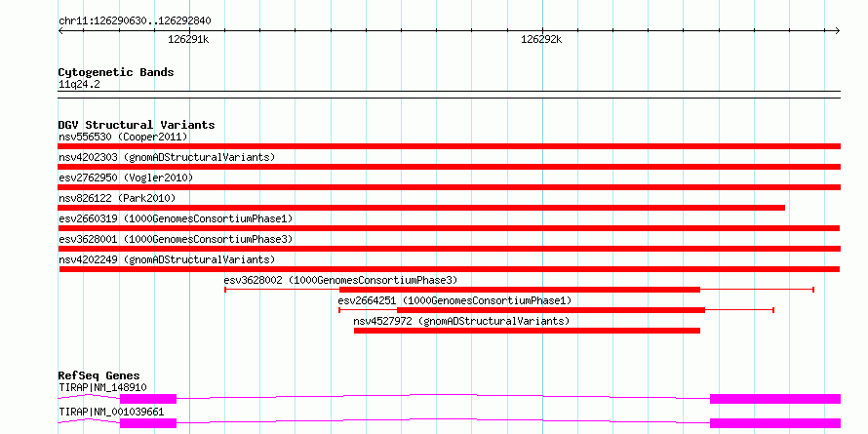Click the esv2664251 (1000GenomesConsortiumPhase1) label
This screenshot has width=868, height=434.
pos(454,300)
